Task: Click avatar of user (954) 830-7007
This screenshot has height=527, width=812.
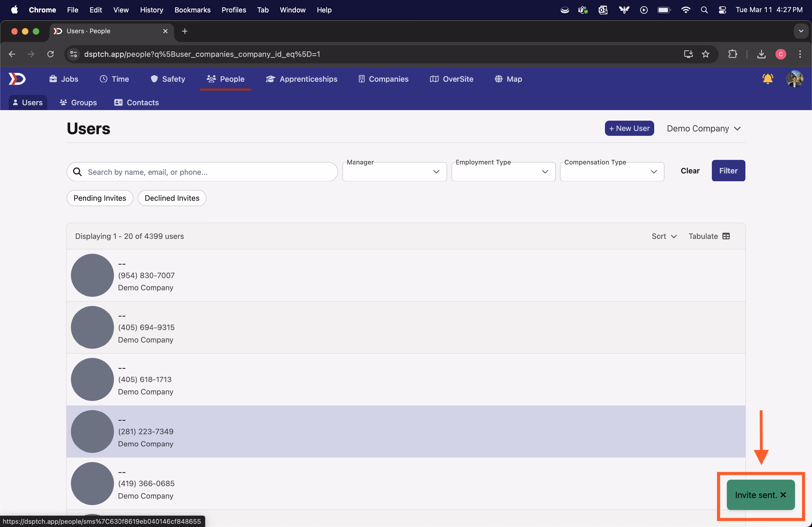Action: click(92, 275)
